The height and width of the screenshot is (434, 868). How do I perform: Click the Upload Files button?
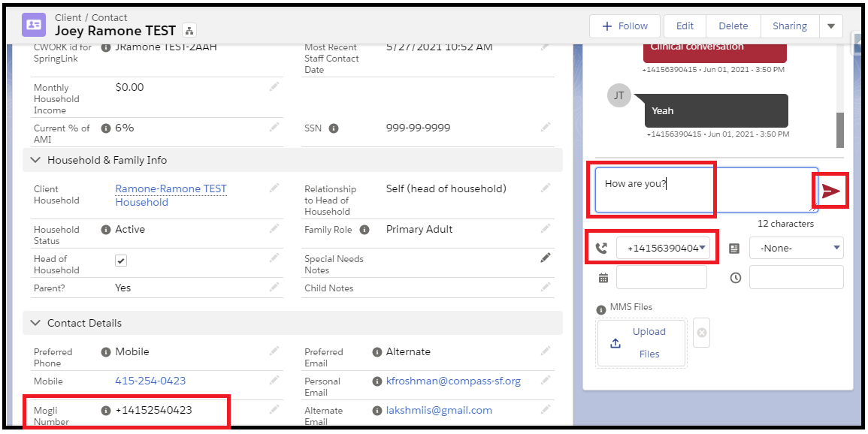point(641,343)
